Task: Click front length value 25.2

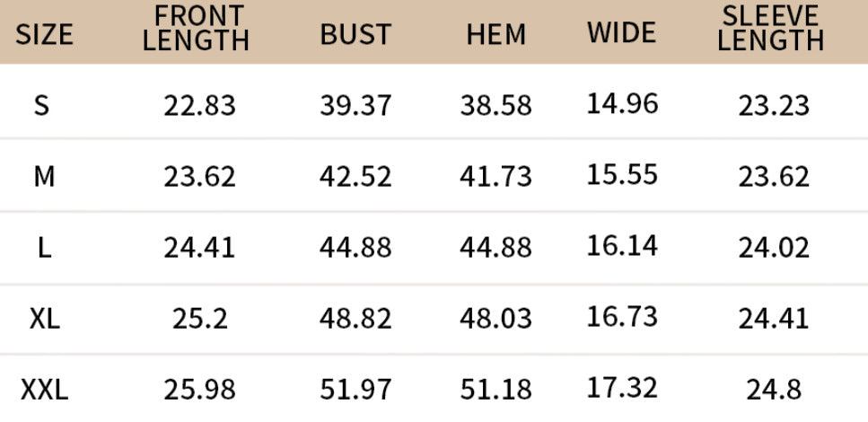Action: point(200,319)
